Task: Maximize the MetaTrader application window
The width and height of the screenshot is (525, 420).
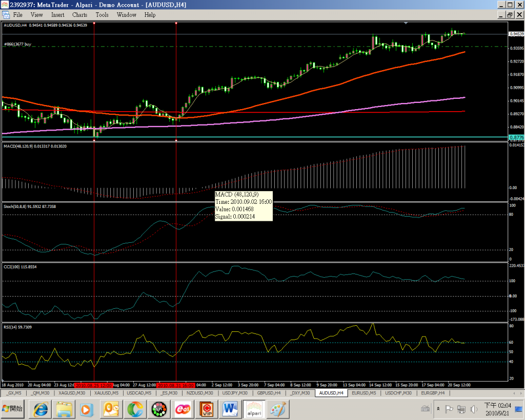Action: 510,5
